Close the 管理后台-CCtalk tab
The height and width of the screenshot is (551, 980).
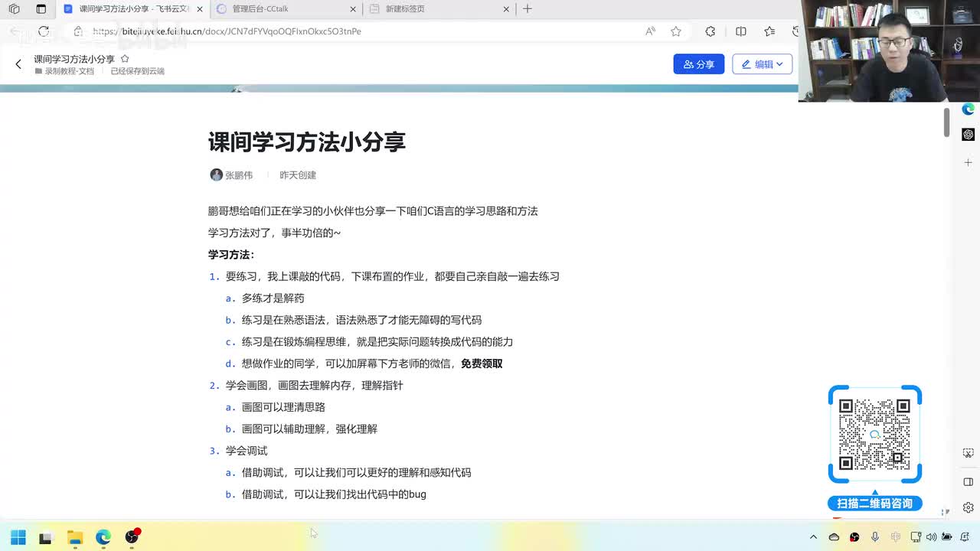354,9
